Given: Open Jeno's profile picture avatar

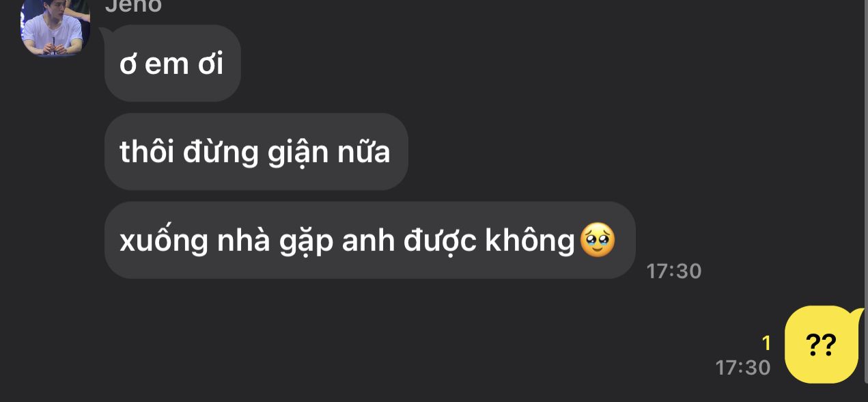Looking at the screenshot, I should coord(55,26).
